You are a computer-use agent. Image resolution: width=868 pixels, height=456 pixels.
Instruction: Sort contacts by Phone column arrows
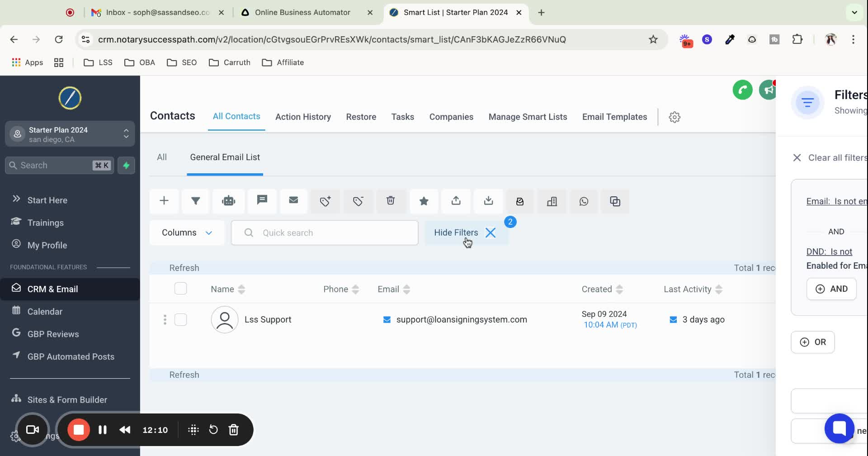point(355,290)
